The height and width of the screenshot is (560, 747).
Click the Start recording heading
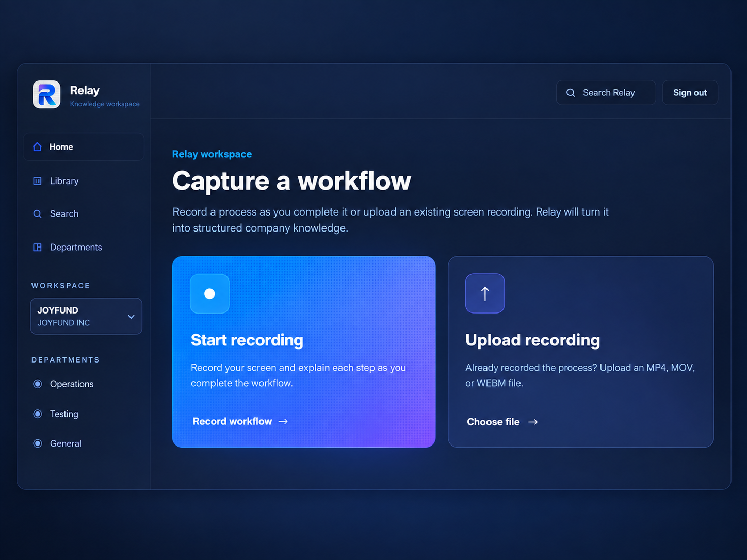(247, 340)
